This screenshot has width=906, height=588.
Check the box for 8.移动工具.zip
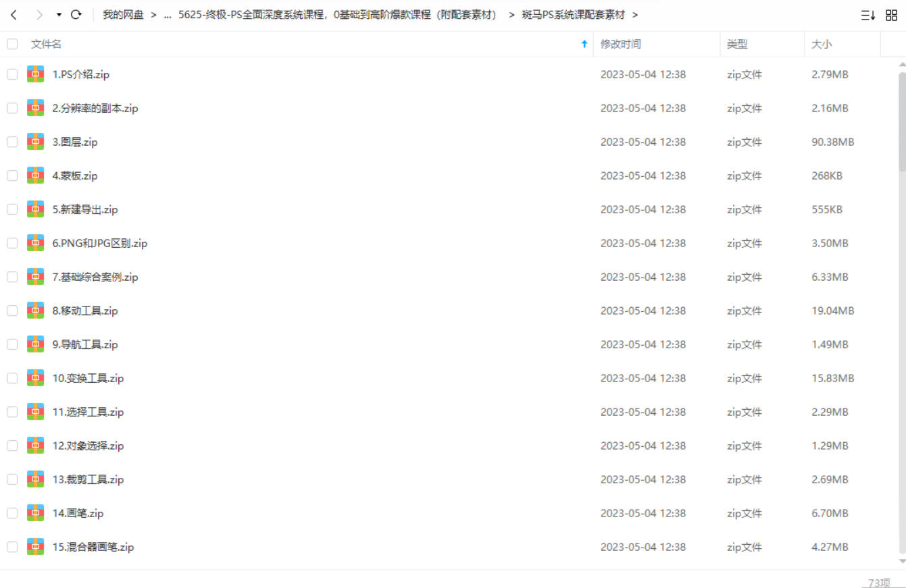pyautogui.click(x=12, y=311)
